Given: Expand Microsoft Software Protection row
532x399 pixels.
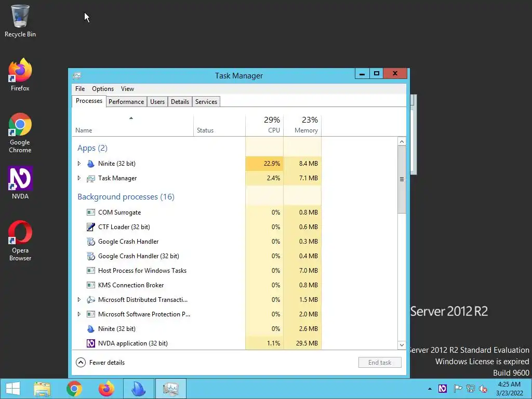Looking at the screenshot, I should click(x=79, y=314).
